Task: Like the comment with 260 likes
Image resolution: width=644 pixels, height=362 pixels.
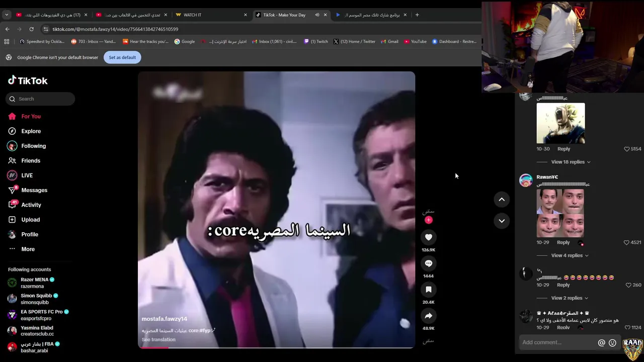Action: [x=628, y=285]
